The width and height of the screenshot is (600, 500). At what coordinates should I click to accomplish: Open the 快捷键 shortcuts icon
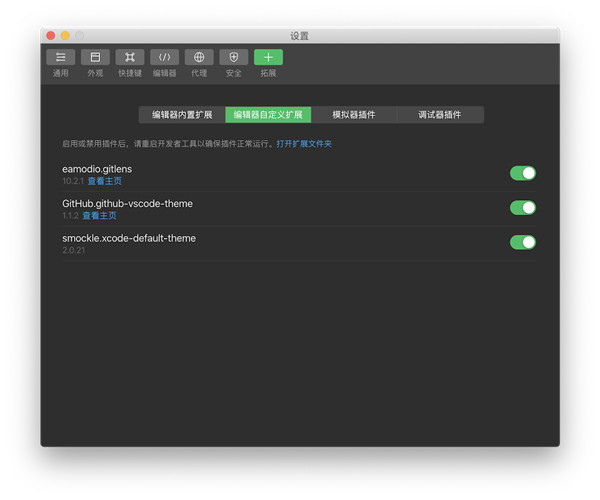[x=130, y=58]
